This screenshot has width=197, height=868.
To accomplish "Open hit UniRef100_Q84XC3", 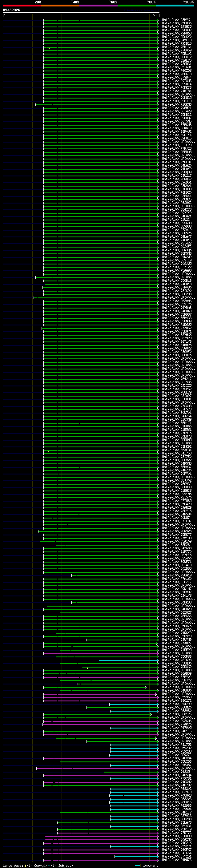I will [x=177, y=210].
